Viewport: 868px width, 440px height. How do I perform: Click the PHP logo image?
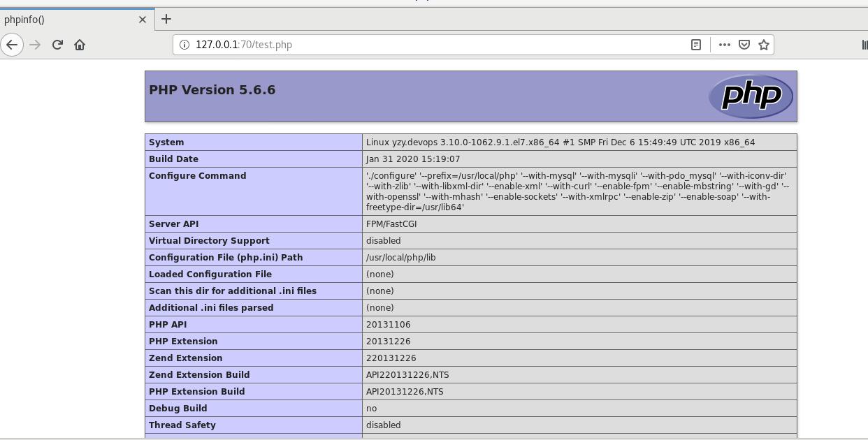coord(750,96)
